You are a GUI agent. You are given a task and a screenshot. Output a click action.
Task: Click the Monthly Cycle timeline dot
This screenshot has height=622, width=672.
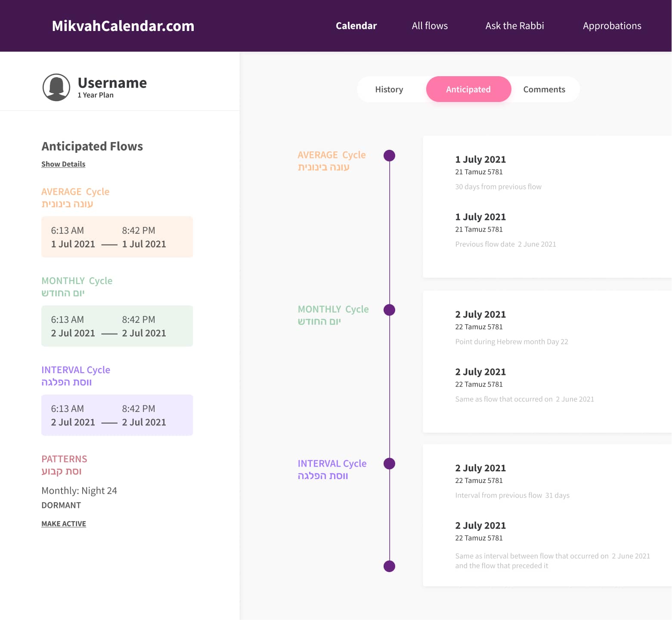[x=389, y=310]
